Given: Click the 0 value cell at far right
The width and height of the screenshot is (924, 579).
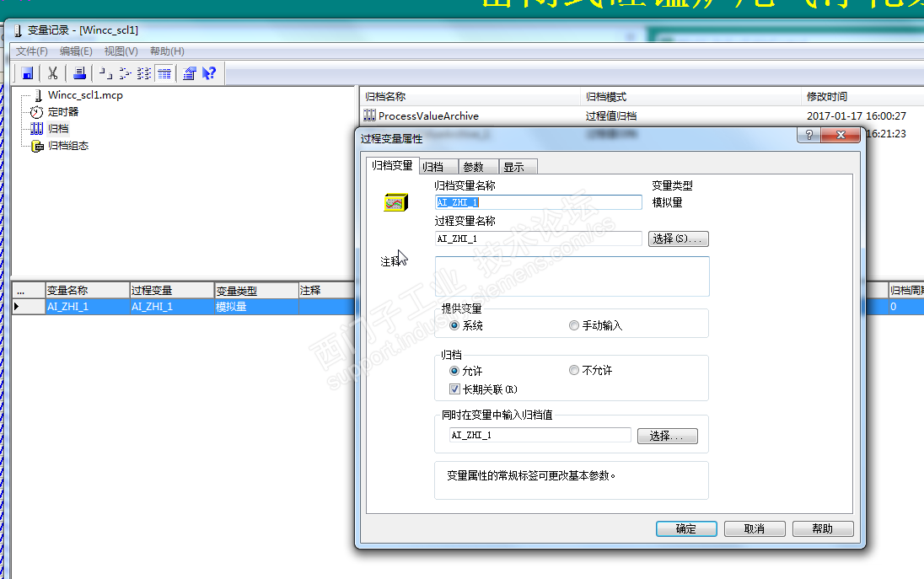Looking at the screenshot, I should (x=905, y=307).
